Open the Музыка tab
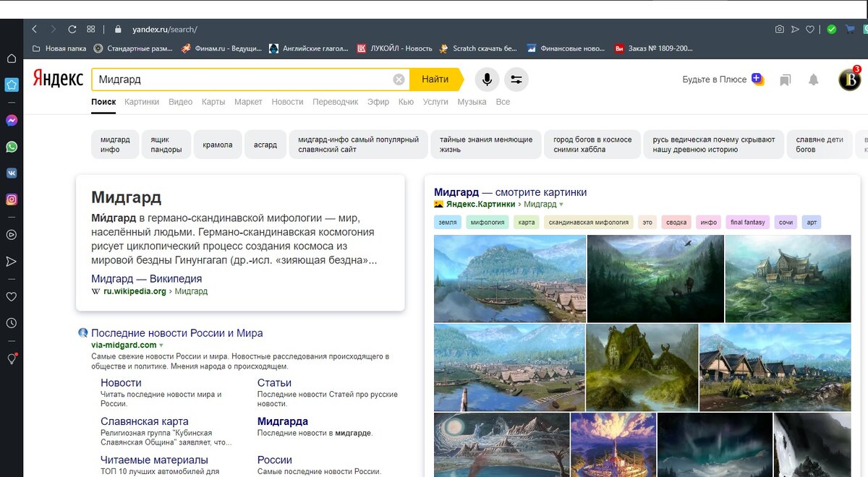 tap(472, 102)
